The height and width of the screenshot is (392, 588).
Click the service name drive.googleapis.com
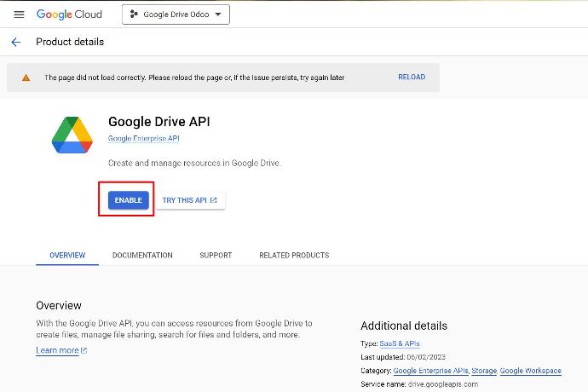[443, 384]
